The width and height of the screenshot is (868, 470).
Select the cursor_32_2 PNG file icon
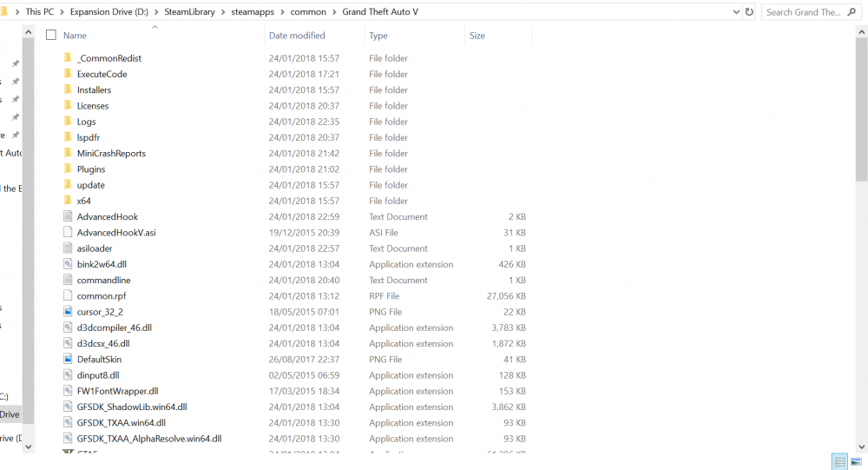tap(68, 312)
